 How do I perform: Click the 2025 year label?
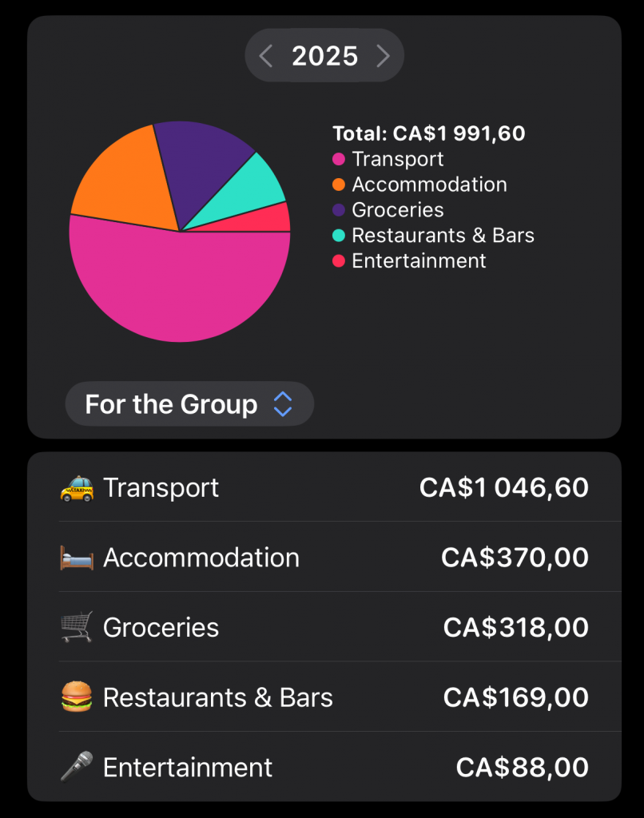[x=324, y=56]
